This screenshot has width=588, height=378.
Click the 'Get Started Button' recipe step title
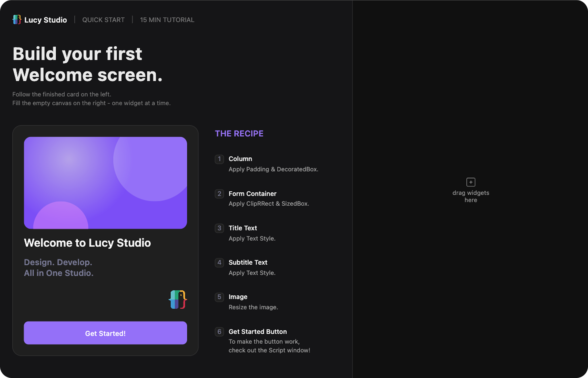click(258, 332)
